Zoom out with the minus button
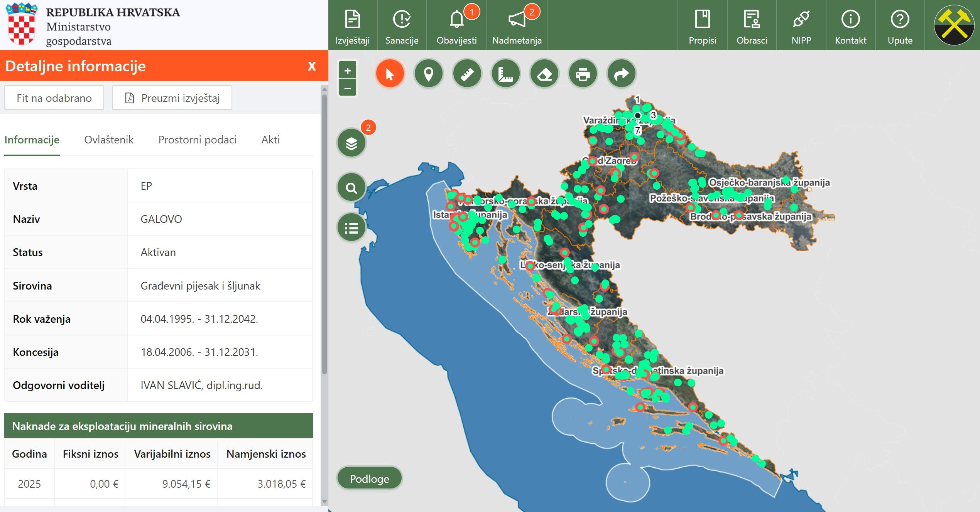 tap(348, 88)
